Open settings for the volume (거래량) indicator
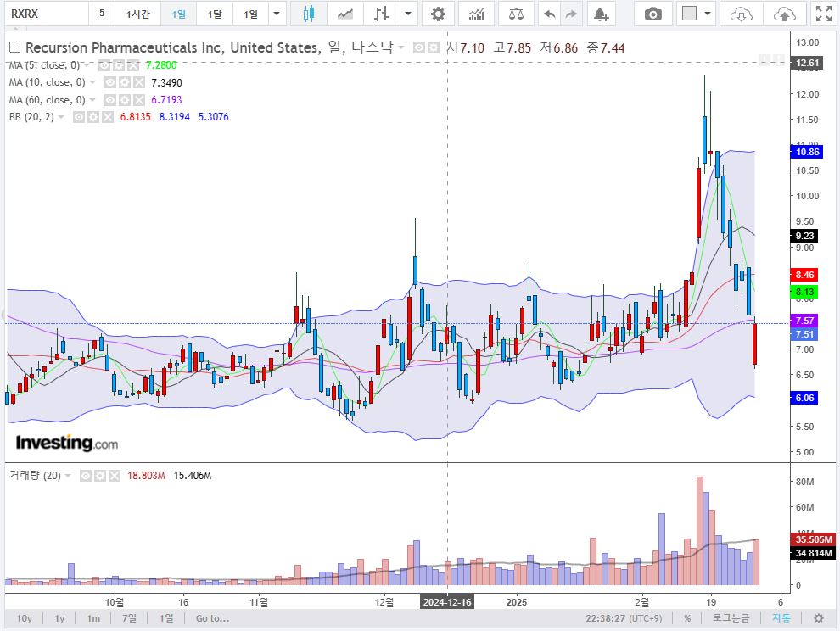The width and height of the screenshot is (840, 631). coord(99,476)
